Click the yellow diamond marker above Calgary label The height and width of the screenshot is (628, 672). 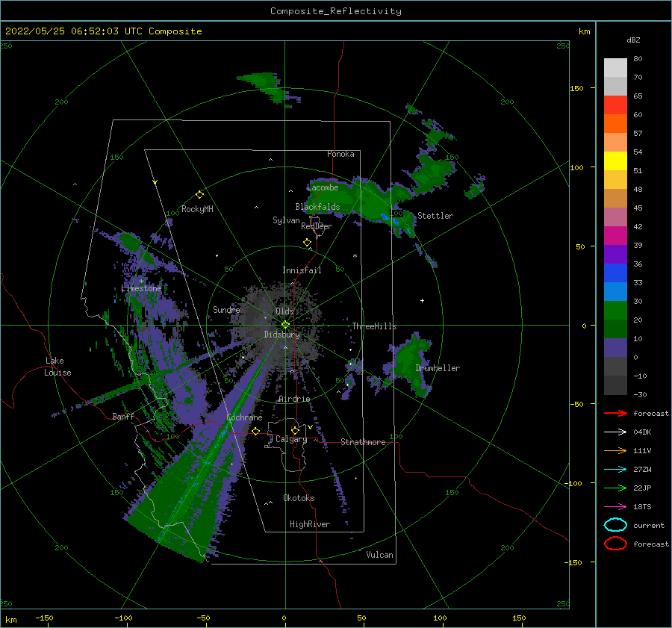(x=295, y=430)
